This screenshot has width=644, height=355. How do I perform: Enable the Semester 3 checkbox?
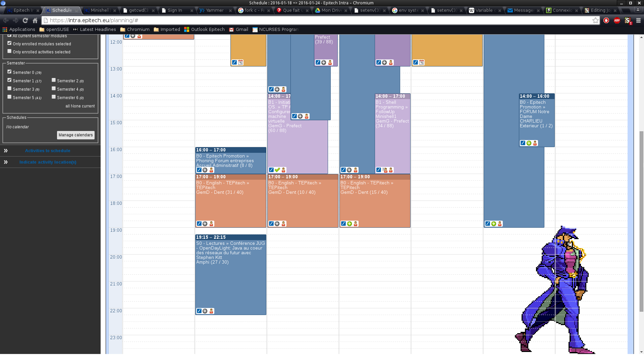[x=9, y=89]
